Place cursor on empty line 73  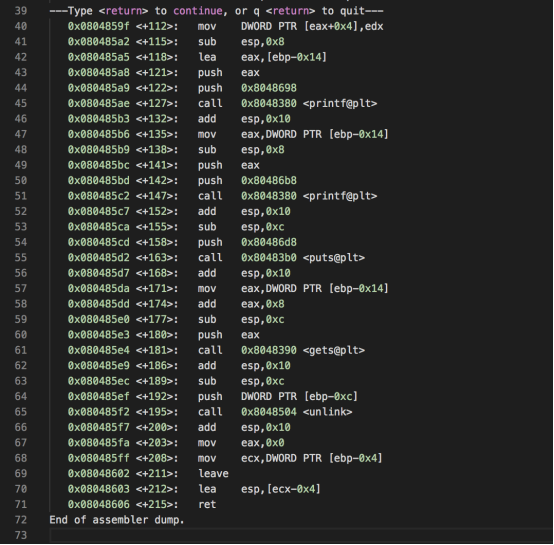pos(301,535)
